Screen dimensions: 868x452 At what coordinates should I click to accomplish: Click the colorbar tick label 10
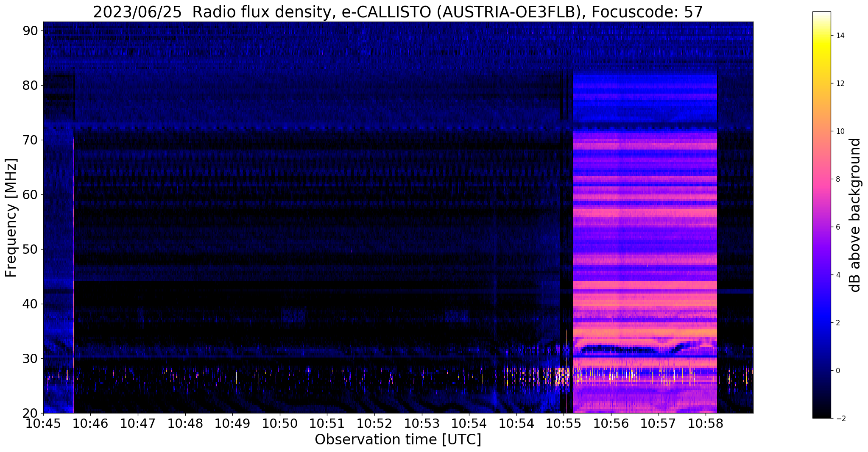pos(840,131)
